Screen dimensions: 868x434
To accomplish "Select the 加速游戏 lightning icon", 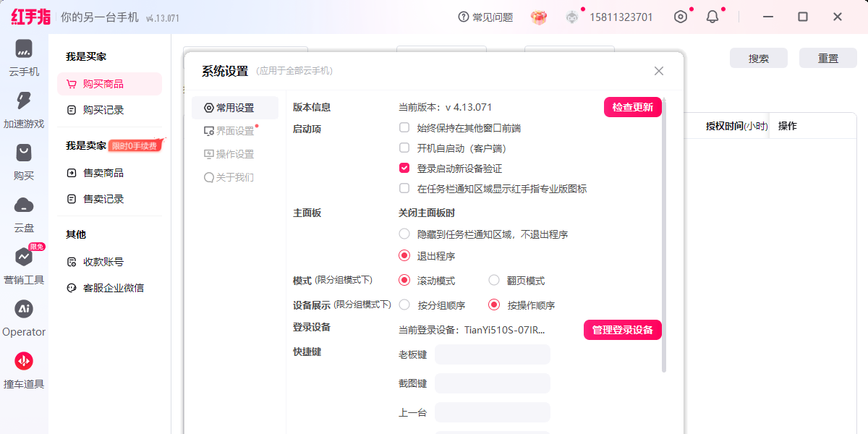I will [24, 101].
